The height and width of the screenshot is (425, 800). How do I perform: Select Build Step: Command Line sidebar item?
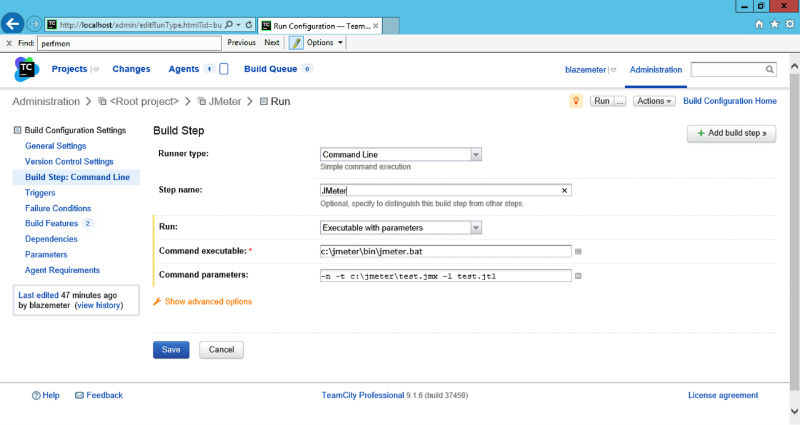tap(77, 177)
